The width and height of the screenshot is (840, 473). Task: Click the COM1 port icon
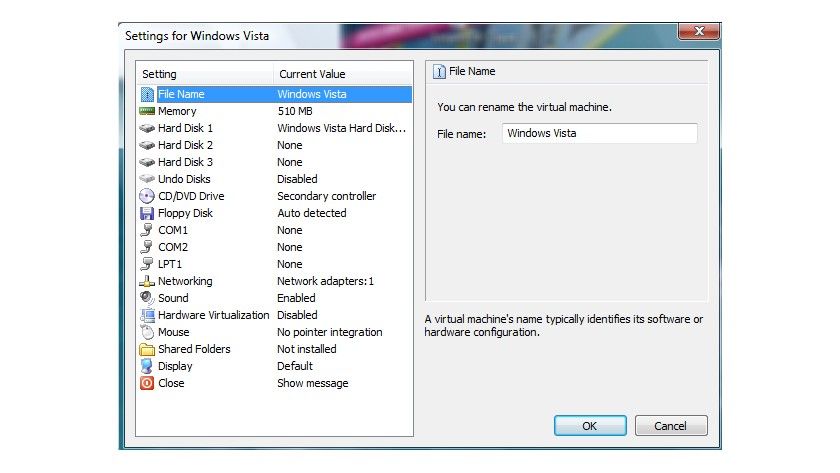click(x=147, y=230)
